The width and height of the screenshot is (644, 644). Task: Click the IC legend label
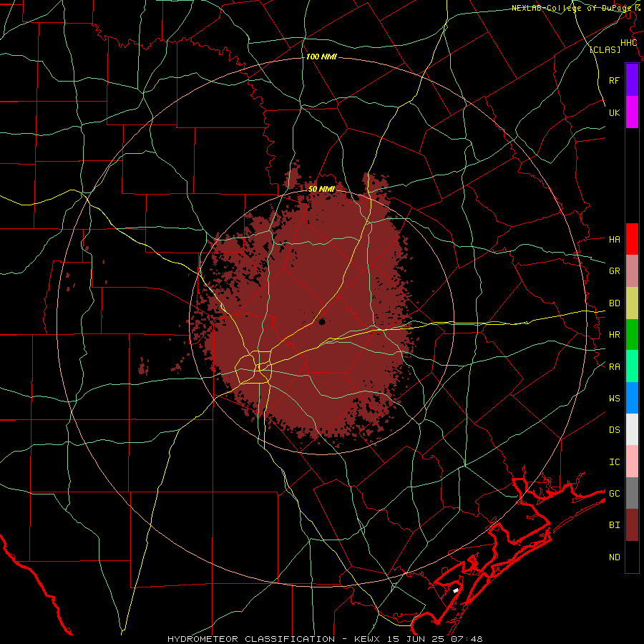[614, 462]
